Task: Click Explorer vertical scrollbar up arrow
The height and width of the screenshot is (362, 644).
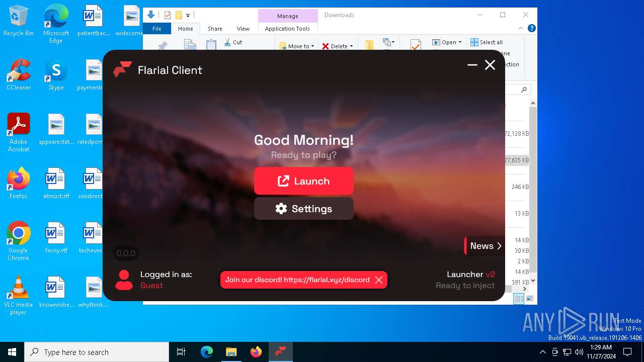Action: click(533, 103)
